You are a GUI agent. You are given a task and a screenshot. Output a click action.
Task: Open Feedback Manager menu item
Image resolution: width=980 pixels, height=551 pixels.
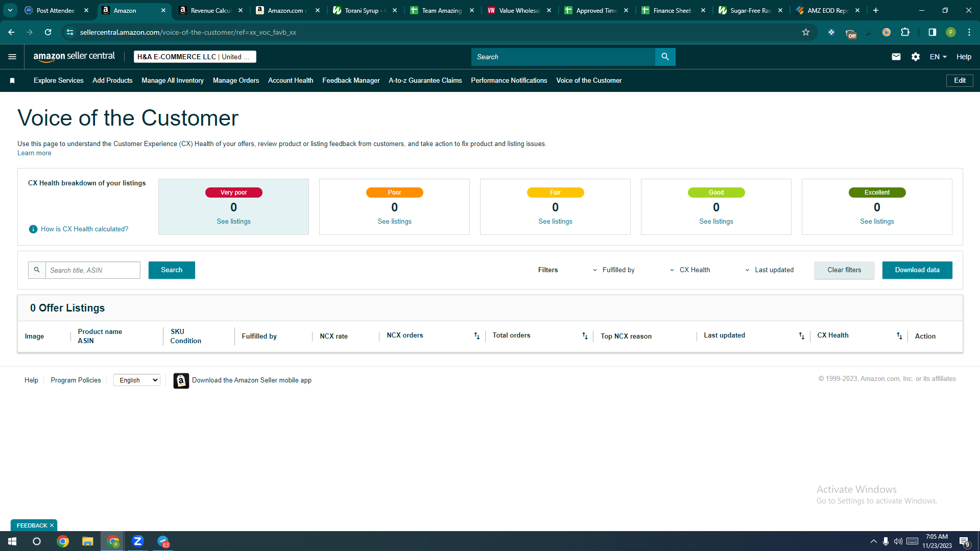(351, 81)
